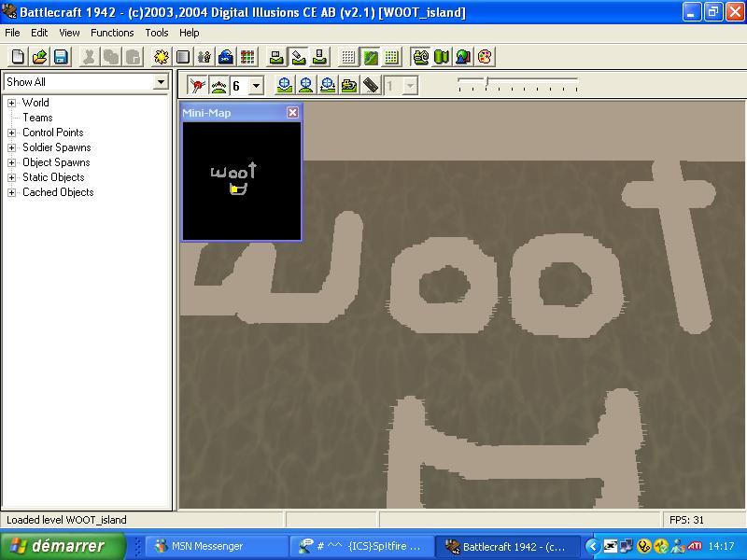
Task: Expand the Static Objects tree node
Action: click(x=11, y=177)
